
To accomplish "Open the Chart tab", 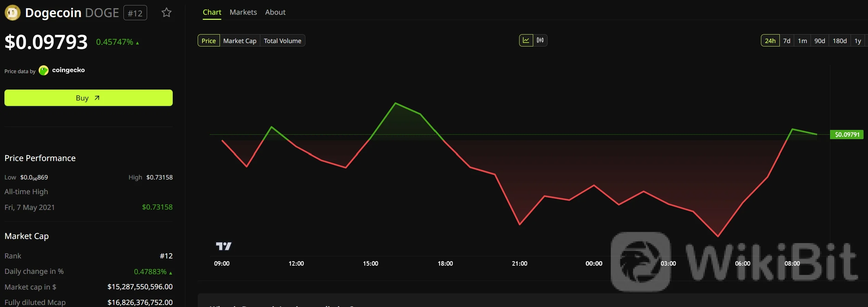I will tap(212, 12).
